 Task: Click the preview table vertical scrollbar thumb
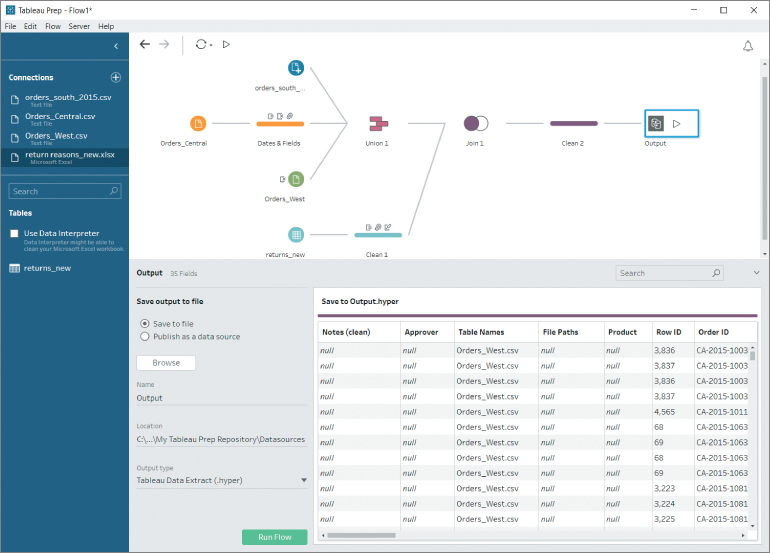click(x=752, y=355)
